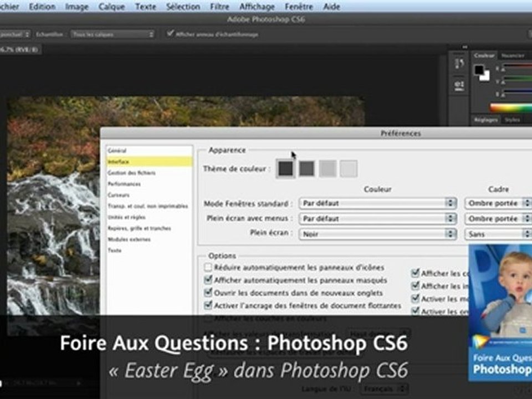
Task: Open the ponctuel sample size dropdown
Action: click(15, 34)
